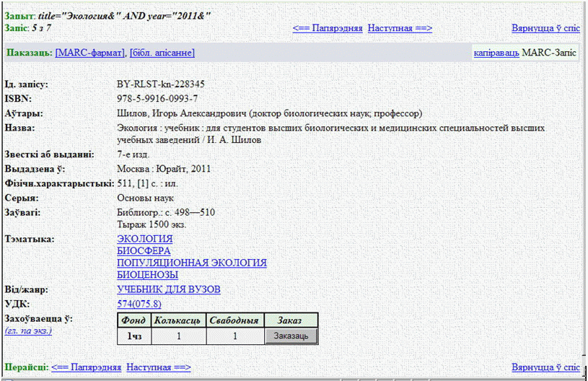
Task: Open the БИОСФЕРА subject link
Action: click(144, 251)
